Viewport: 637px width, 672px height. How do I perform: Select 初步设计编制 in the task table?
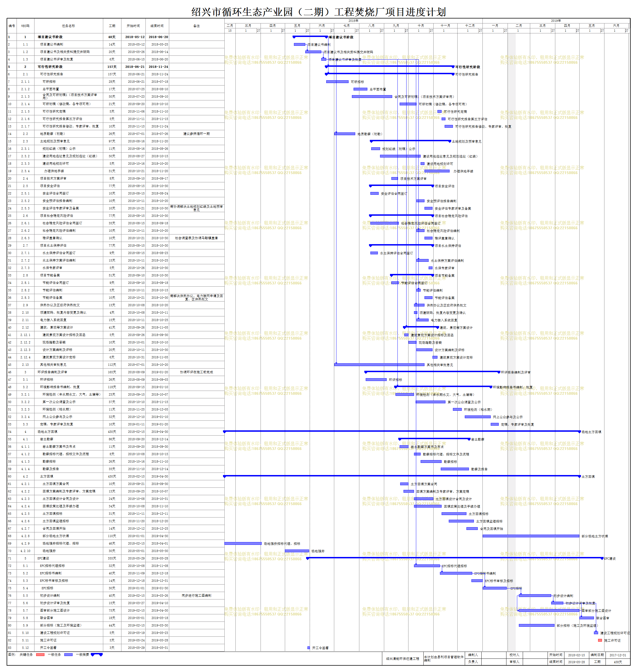tap(50, 596)
